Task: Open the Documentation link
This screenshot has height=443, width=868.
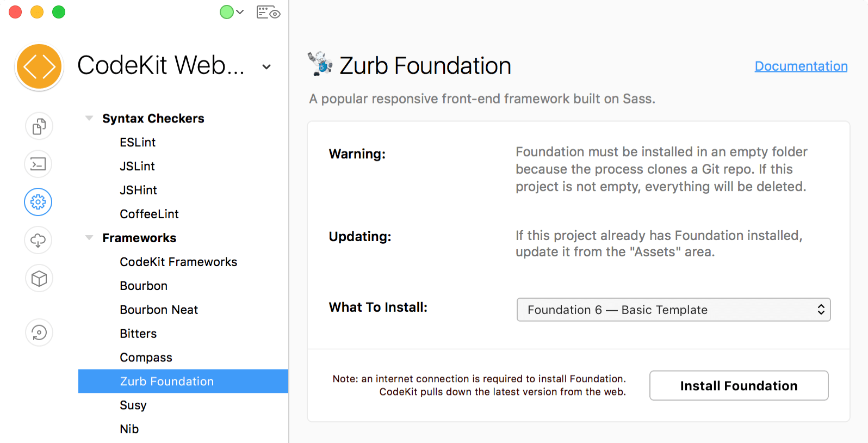Action: (801, 66)
